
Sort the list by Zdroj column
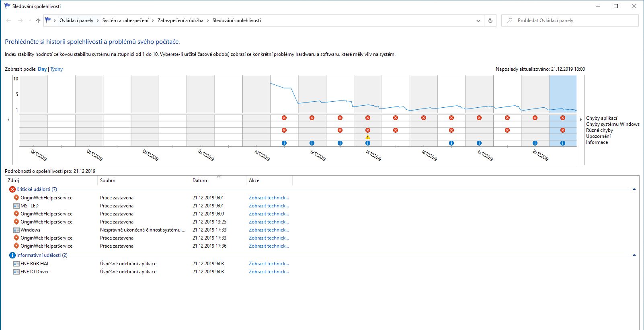click(x=13, y=180)
